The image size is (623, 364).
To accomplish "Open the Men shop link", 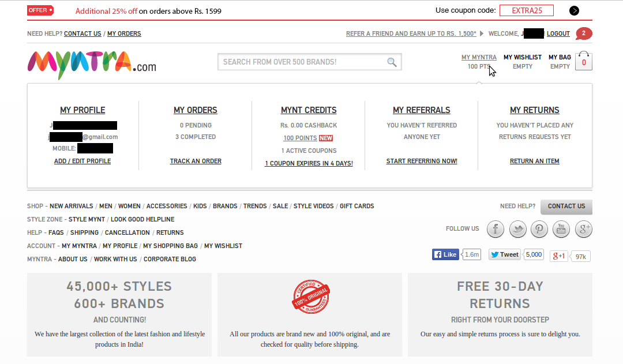I will (x=106, y=207).
